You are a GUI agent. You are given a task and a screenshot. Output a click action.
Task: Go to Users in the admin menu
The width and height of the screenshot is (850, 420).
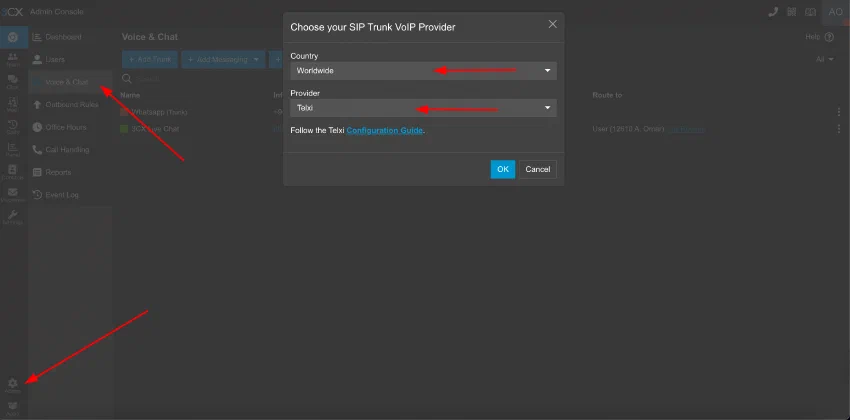(x=70, y=60)
